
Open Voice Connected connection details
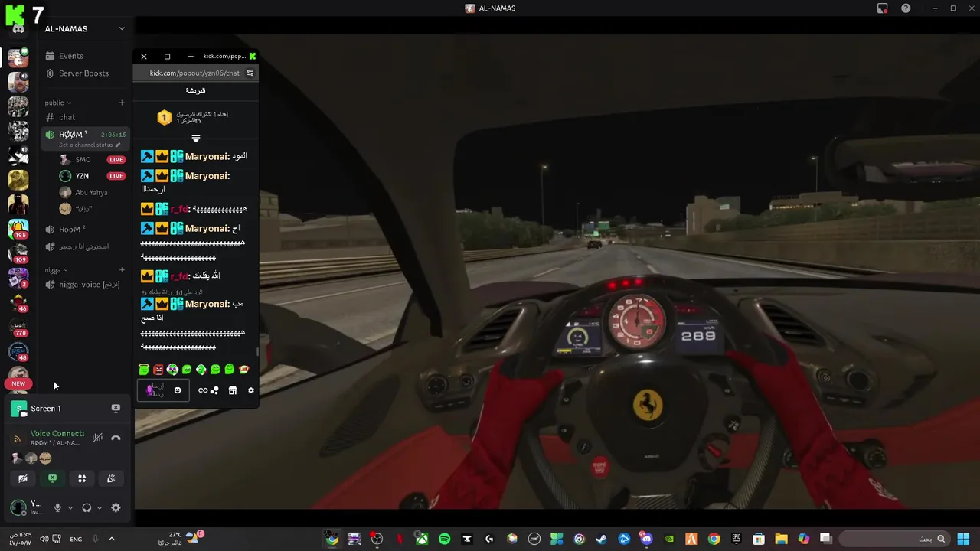point(57,434)
